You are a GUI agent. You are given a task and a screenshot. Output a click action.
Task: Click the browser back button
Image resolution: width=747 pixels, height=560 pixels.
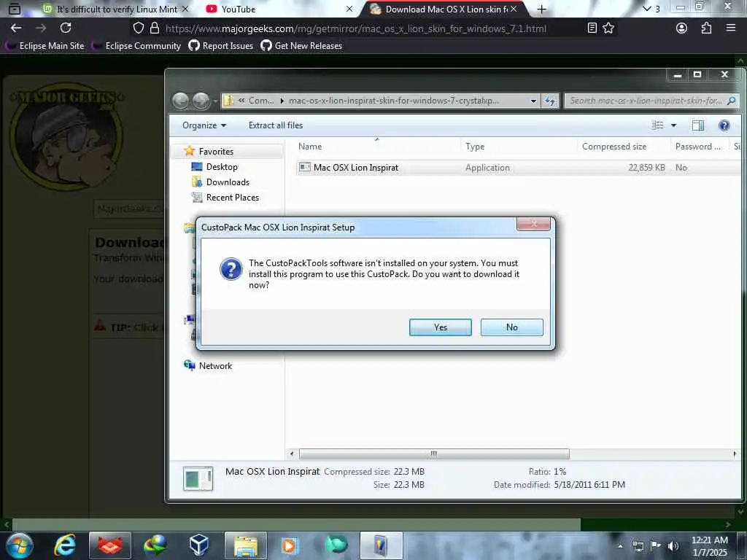click(x=16, y=28)
